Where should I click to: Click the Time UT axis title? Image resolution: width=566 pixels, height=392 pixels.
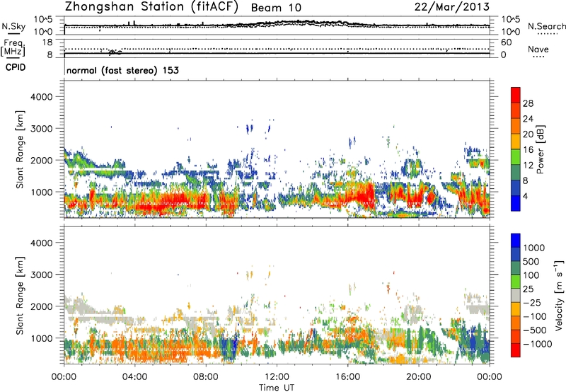tap(277, 388)
